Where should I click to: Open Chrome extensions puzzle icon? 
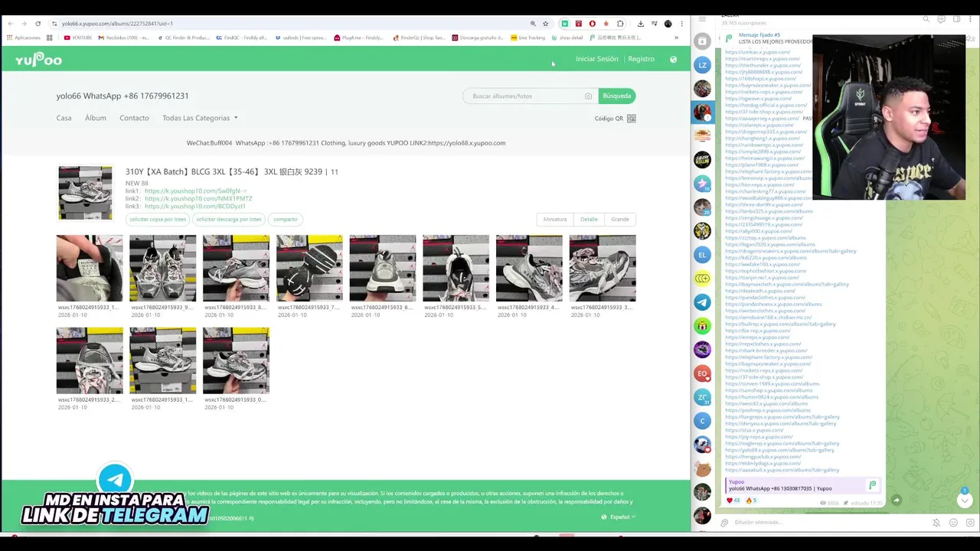tap(620, 24)
